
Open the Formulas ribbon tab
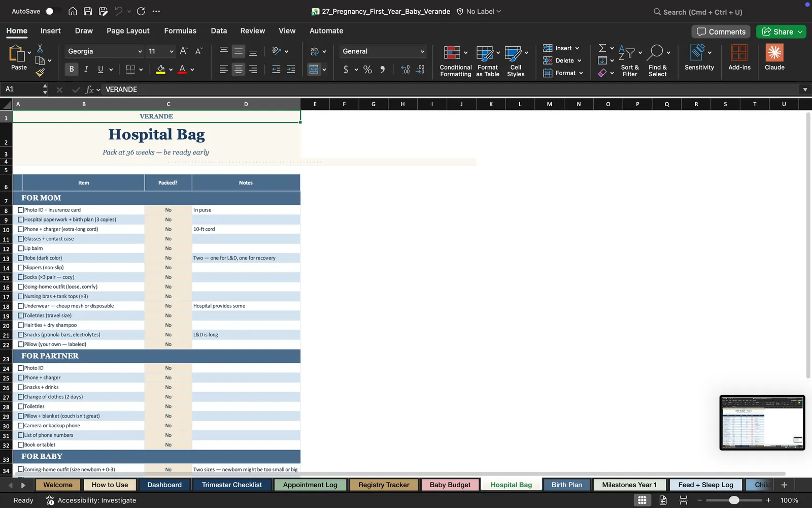180,31
